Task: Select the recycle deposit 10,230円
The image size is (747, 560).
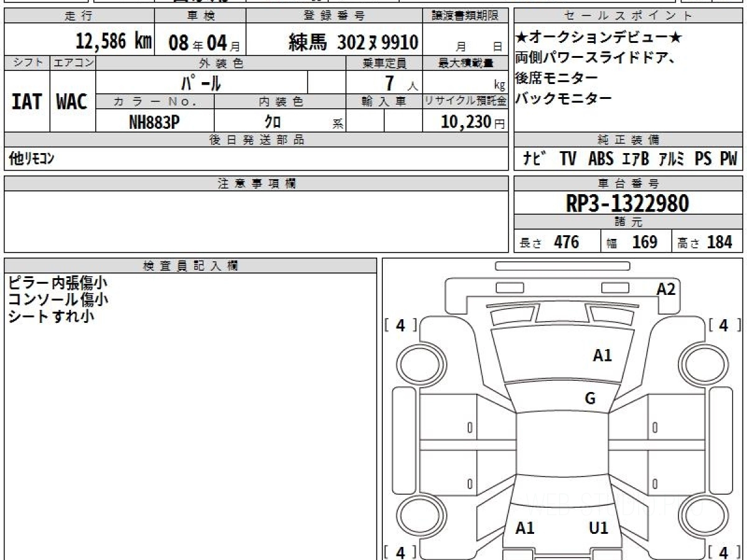Action: click(472, 122)
